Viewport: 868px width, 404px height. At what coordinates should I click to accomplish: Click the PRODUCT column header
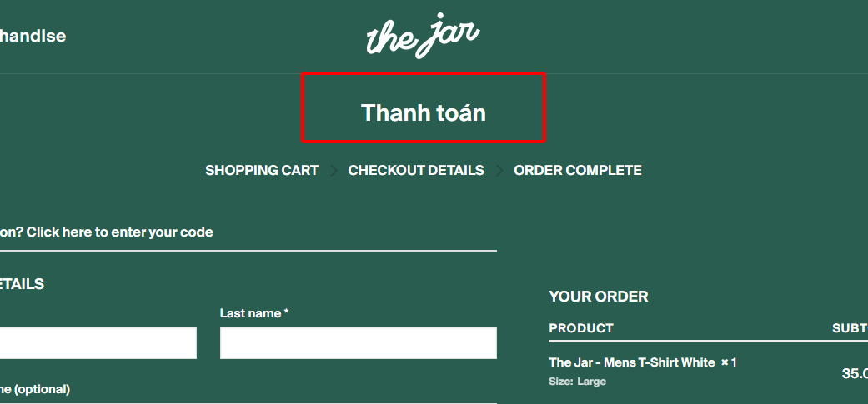581,328
